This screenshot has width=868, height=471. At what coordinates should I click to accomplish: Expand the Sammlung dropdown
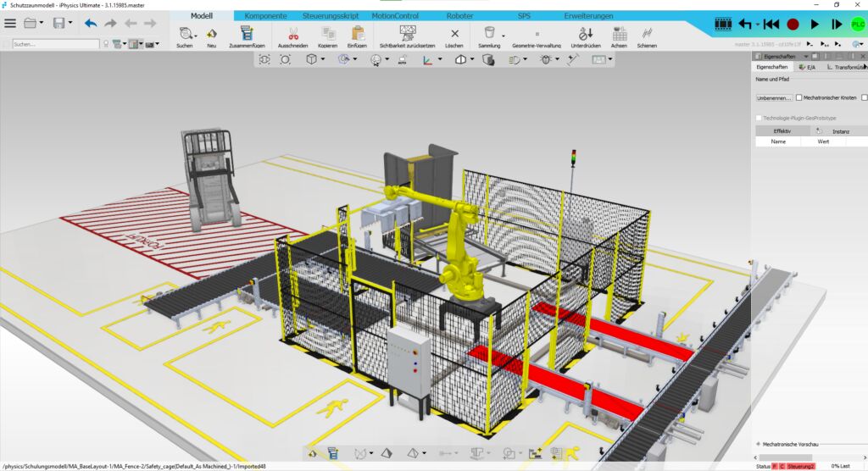[x=503, y=36]
